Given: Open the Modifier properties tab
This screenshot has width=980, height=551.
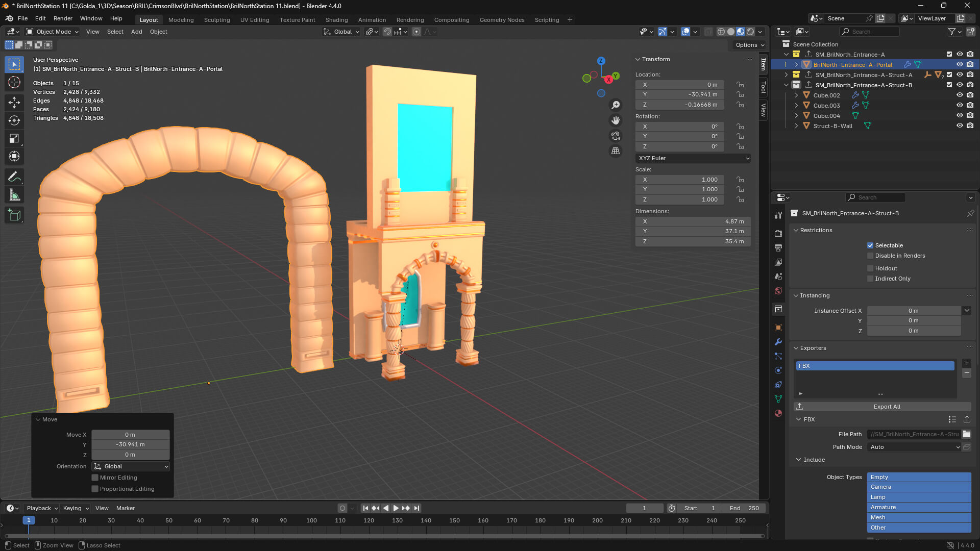Looking at the screenshot, I should coord(778,342).
